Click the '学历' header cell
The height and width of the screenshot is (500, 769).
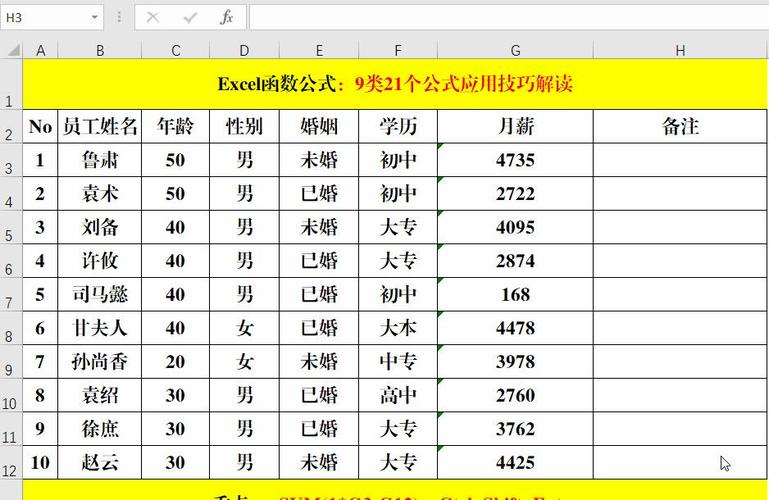398,126
